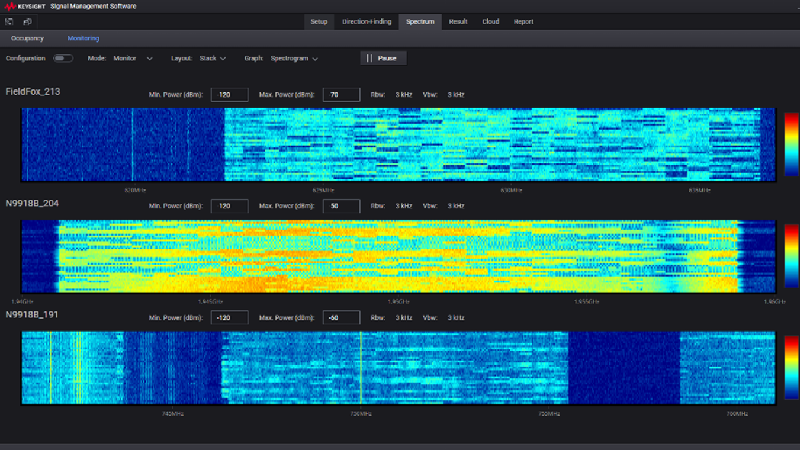Click Min. Power field for N9918B_204
The height and width of the screenshot is (450, 800).
[230, 206]
